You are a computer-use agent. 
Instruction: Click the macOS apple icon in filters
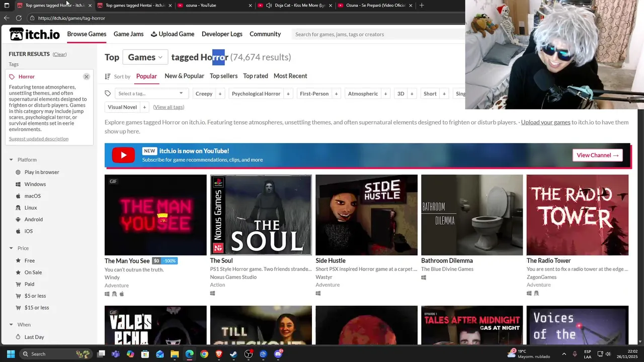18,196
